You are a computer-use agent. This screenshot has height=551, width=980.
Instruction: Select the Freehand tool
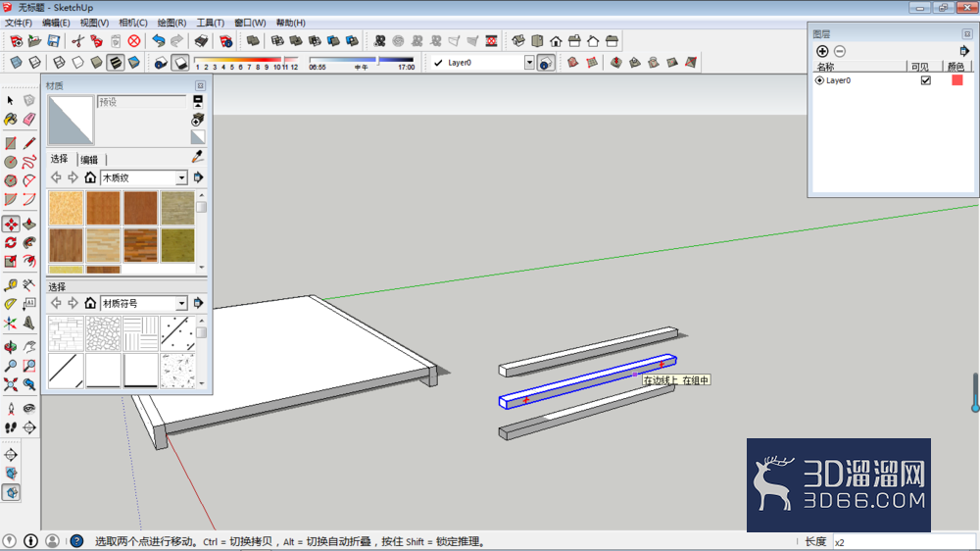[x=28, y=162]
